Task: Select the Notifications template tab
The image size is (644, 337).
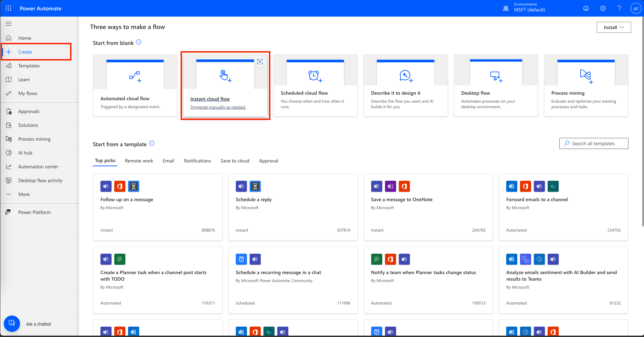Action: click(x=197, y=161)
